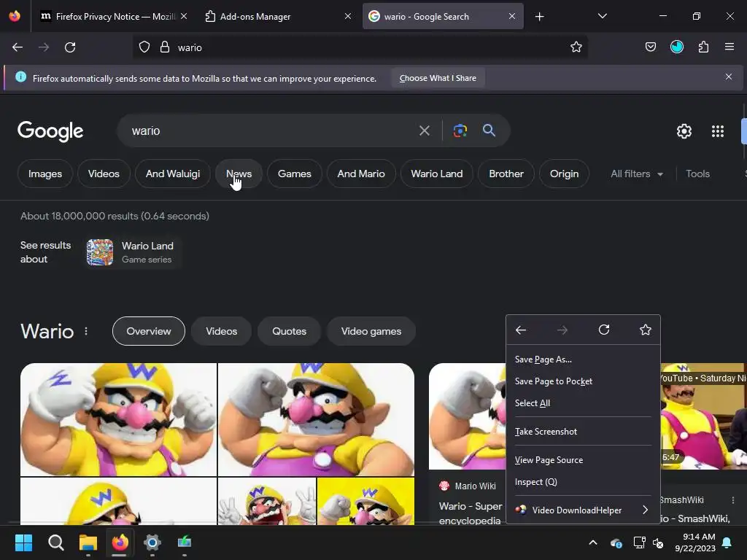Select the knowledge panel Videos tab
The width and height of the screenshot is (747, 560).
(x=222, y=331)
